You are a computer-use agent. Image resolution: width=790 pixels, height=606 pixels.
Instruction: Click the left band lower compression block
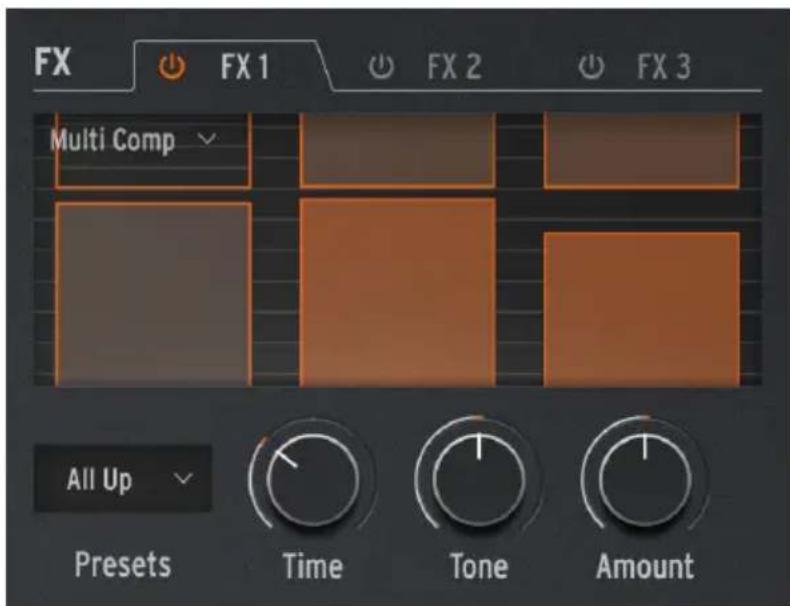click(153, 295)
